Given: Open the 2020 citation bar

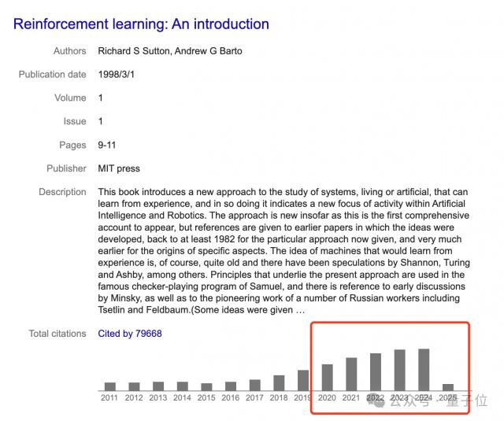Looking at the screenshot, I should [327, 377].
